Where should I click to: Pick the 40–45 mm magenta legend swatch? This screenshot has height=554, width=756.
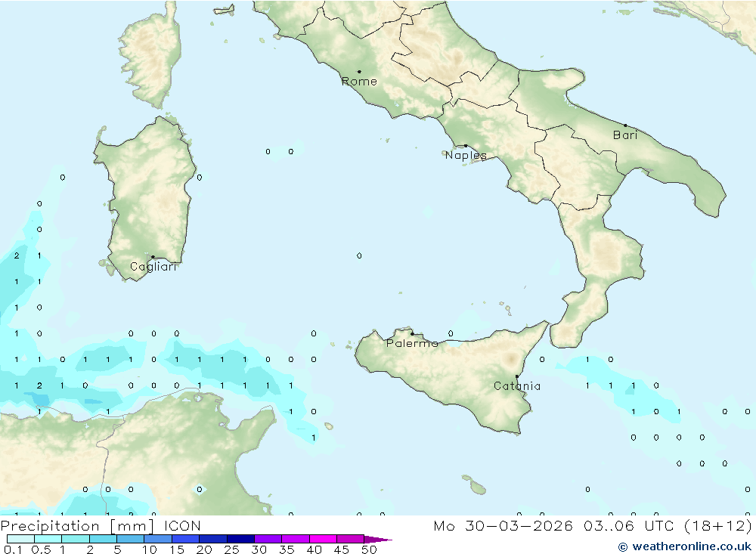tap(323, 539)
